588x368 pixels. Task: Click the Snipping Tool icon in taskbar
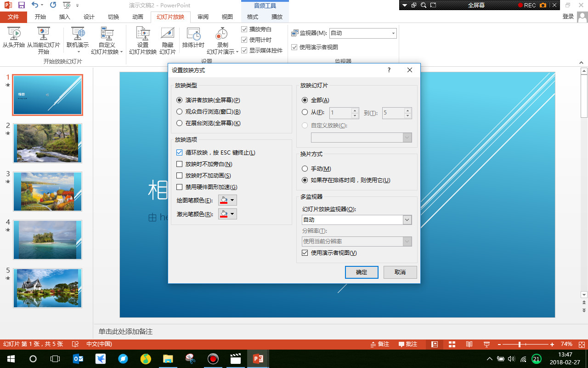click(190, 358)
